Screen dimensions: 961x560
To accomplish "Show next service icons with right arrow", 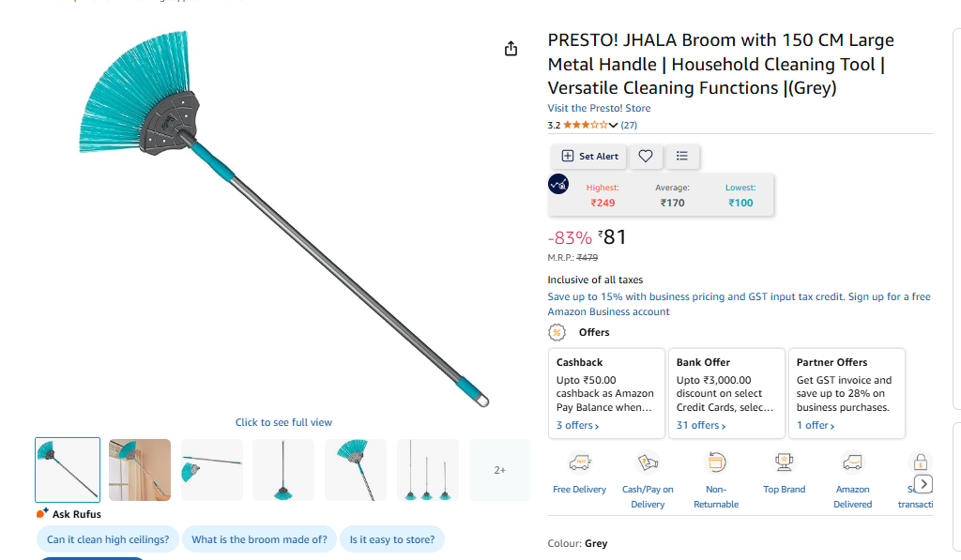I will click(x=923, y=484).
